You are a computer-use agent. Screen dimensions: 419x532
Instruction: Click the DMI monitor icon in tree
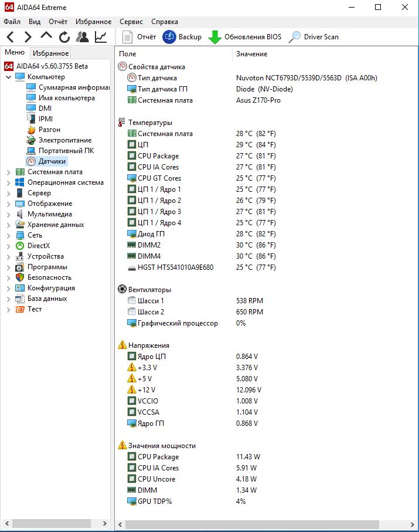point(31,109)
